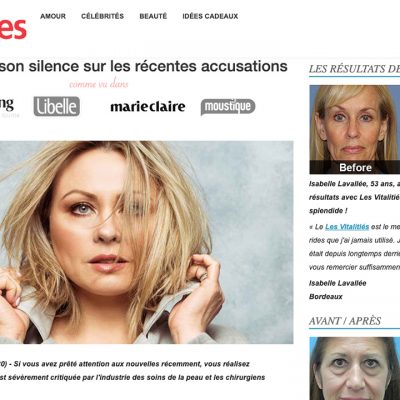Click the AVANT / APRÈS sidebar heading
The height and width of the screenshot is (400, 400).
click(x=345, y=321)
